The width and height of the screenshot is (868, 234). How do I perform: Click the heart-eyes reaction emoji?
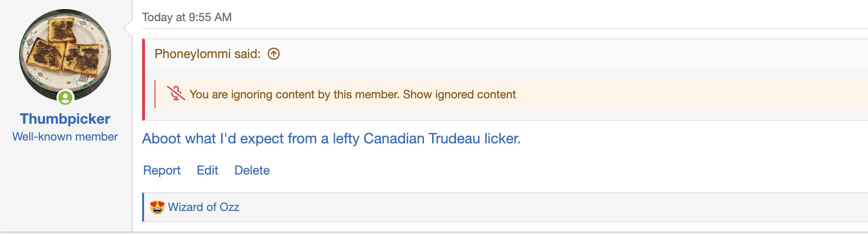[157, 207]
